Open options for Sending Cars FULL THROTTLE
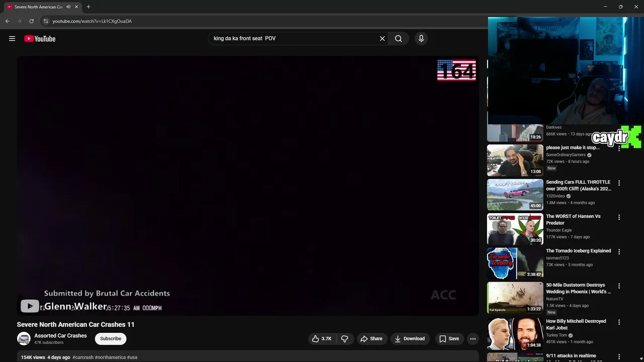 coord(619,183)
